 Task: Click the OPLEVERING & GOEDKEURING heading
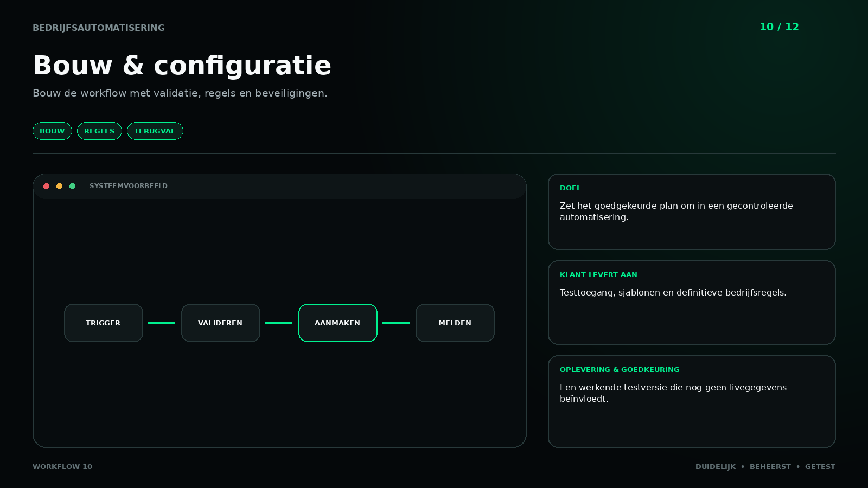pyautogui.click(x=620, y=370)
